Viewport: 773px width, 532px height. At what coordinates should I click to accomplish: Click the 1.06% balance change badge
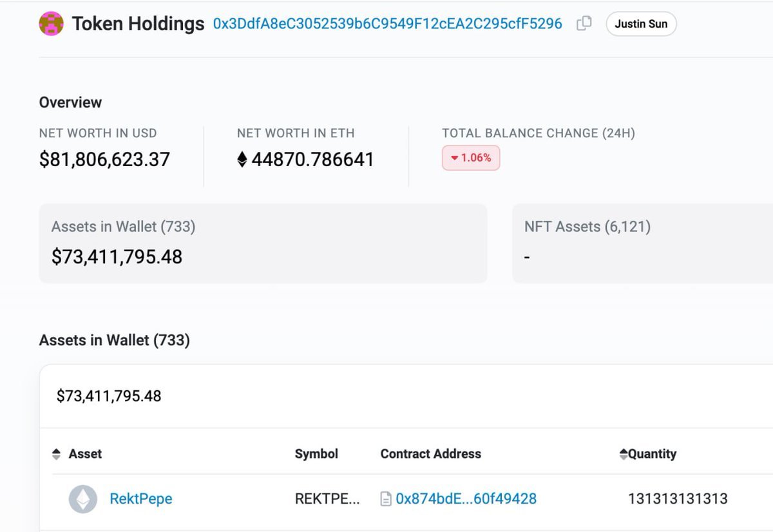[x=471, y=158]
